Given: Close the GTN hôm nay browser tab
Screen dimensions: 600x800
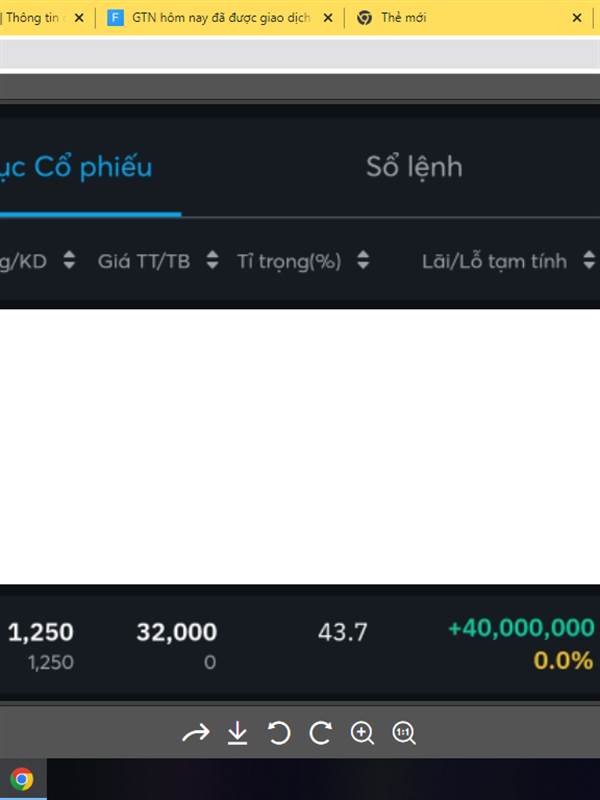Looking at the screenshot, I should pyautogui.click(x=328, y=18).
